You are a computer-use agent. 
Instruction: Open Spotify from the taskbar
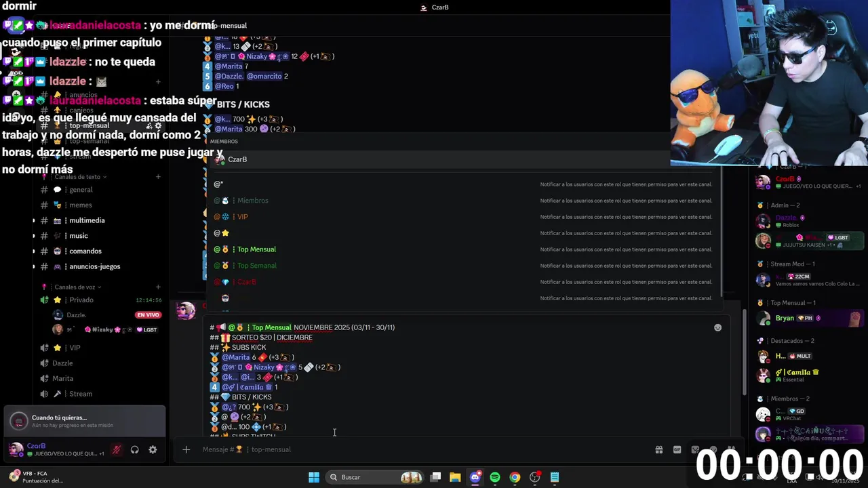495,477
